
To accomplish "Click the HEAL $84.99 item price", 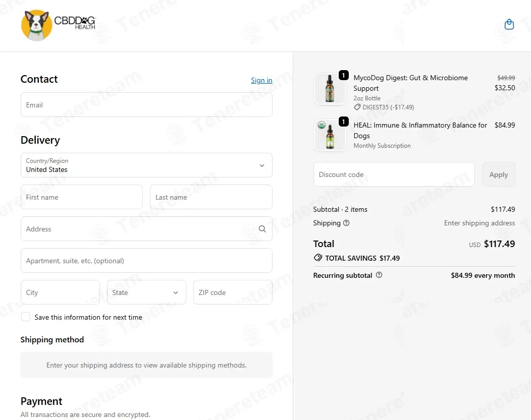I will (505, 125).
